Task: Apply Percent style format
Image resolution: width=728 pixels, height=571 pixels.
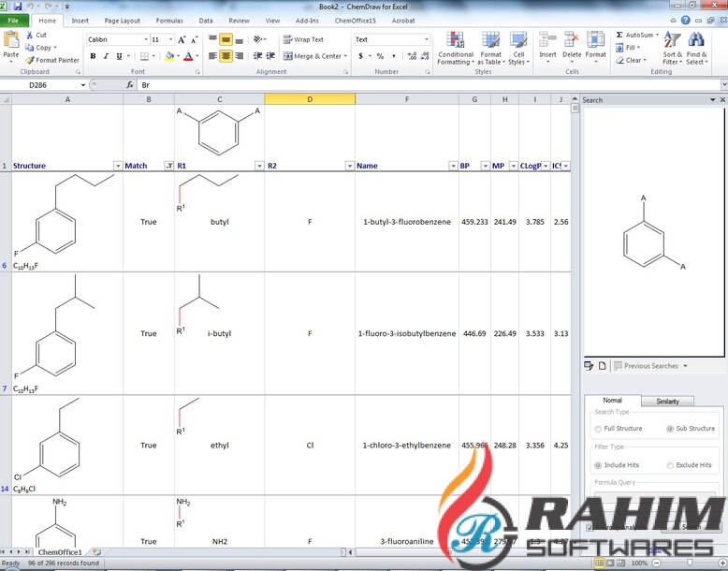Action: tap(380, 56)
